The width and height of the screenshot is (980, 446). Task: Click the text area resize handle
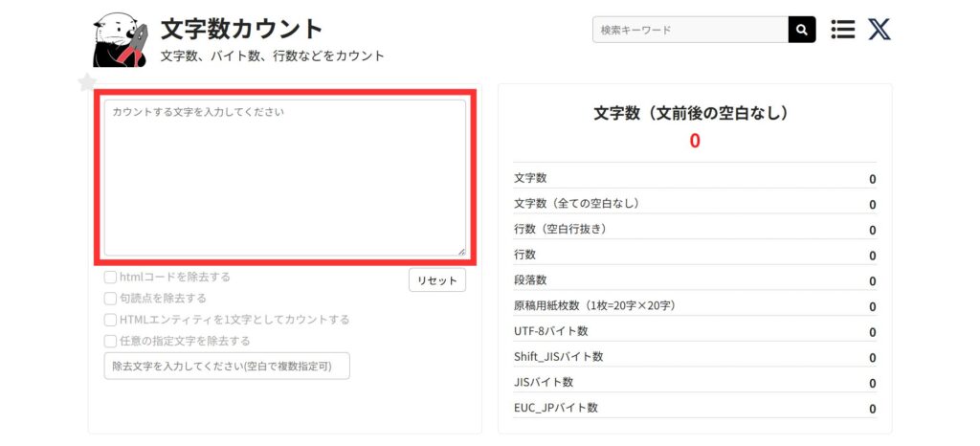461,252
